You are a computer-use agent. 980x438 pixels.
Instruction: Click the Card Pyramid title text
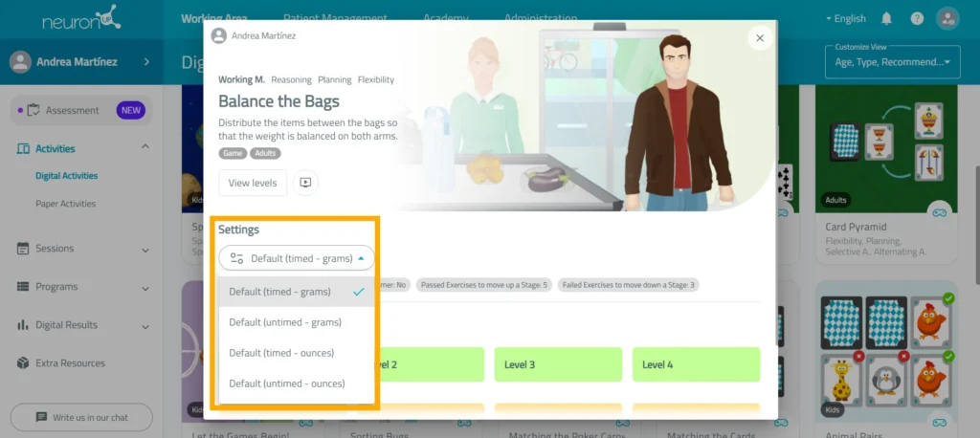click(856, 227)
